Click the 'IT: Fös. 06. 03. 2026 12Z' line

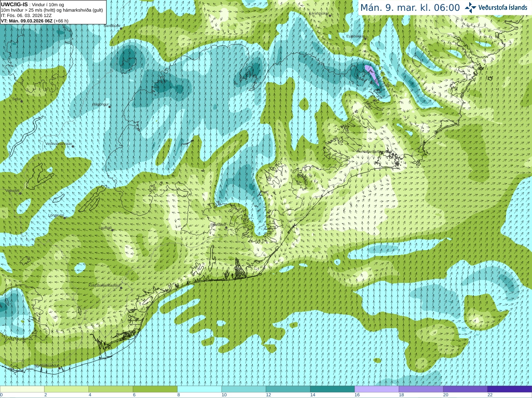click(x=26, y=15)
